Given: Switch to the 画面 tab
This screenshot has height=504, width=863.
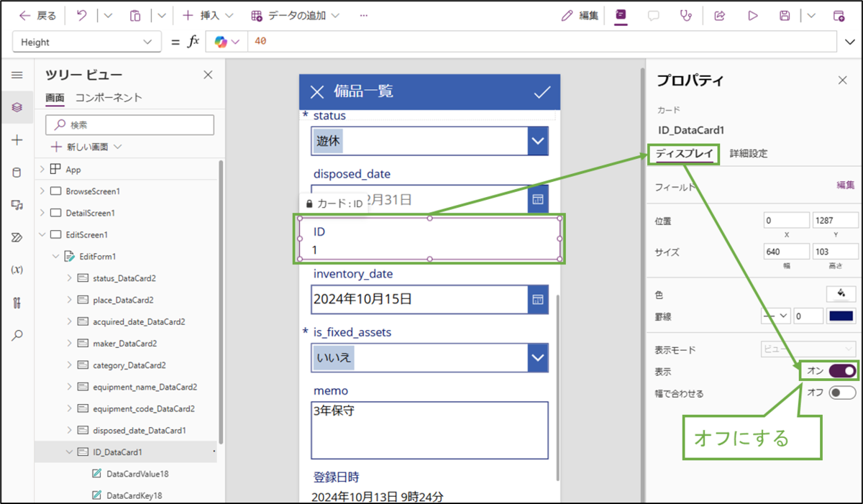Looking at the screenshot, I should pos(55,98).
